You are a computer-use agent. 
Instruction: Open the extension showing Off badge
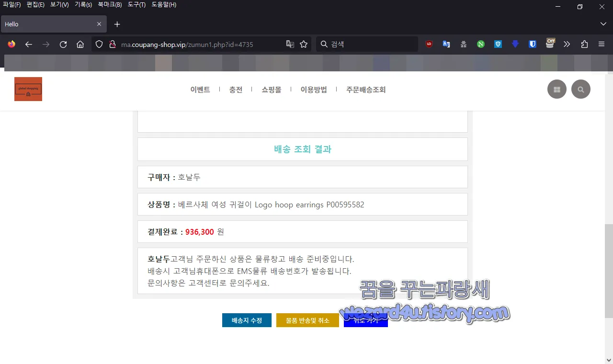(x=550, y=44)
